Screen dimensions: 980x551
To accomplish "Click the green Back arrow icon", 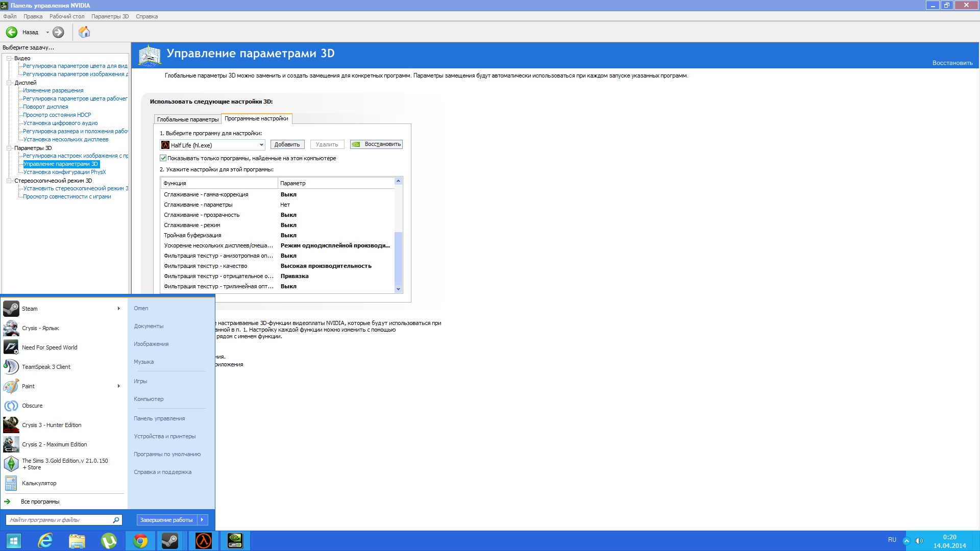I will [x=12, y=32].
